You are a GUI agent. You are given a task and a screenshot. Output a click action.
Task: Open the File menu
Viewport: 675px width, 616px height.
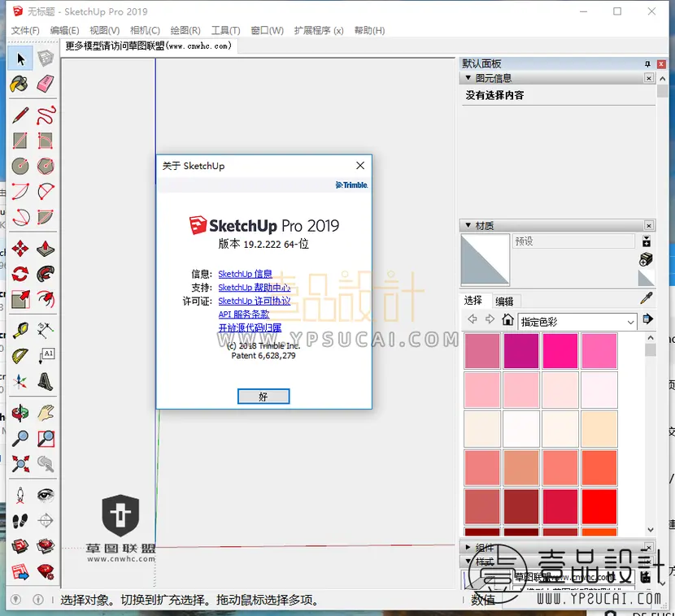tap(25, 31)
